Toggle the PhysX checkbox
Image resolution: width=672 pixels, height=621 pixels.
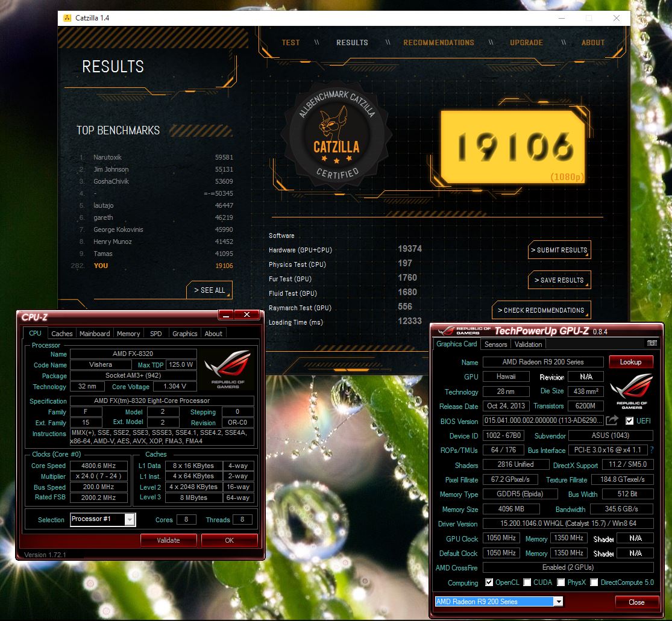[561, 582]
